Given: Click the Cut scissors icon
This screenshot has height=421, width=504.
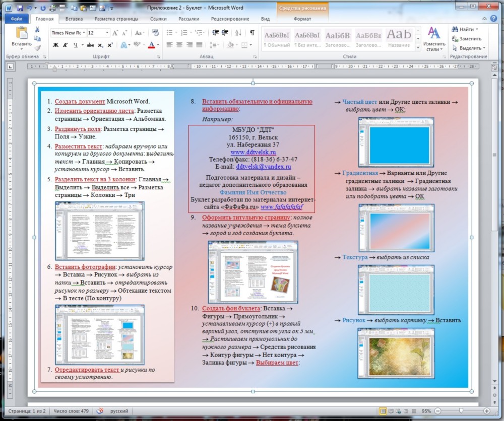Looking at the screenshot, I should pos(37,30).
